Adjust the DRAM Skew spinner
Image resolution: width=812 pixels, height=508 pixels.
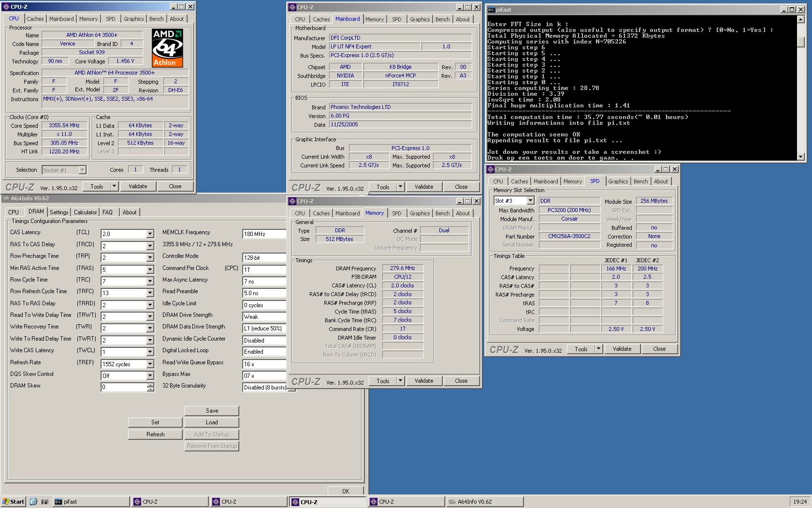tap(150, 387)
